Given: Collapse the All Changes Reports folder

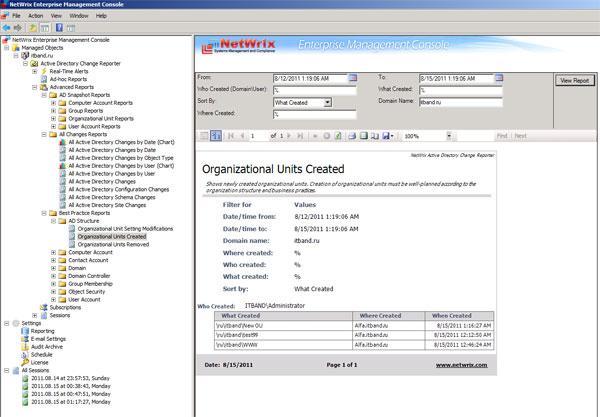Looking at the screenshot, I should click(x=44, y=133).
